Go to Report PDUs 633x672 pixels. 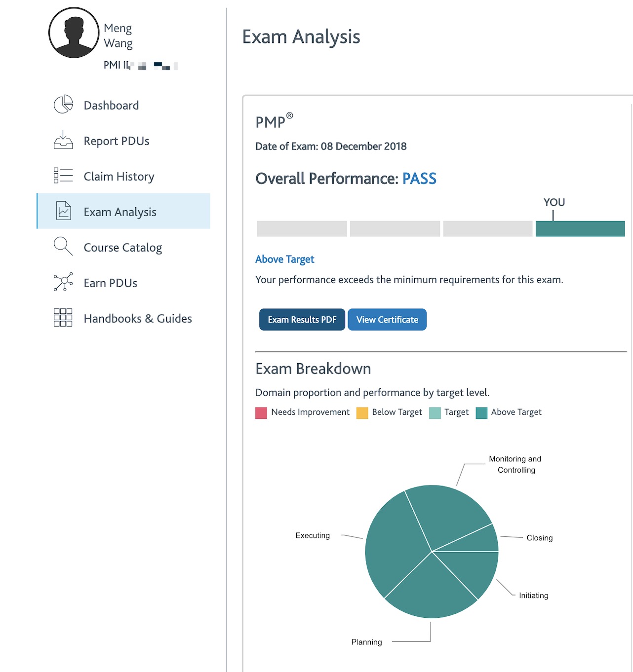point(123,141)
